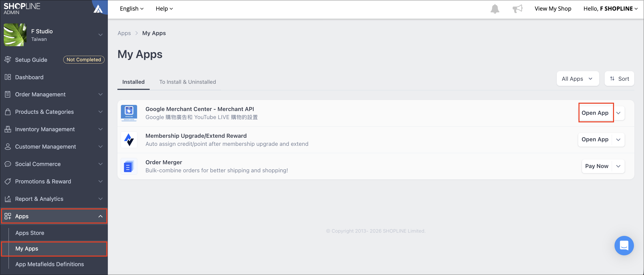Open View My Shop link
The image size is (644, 275).
pyautogui.click(x=553, y=9)
